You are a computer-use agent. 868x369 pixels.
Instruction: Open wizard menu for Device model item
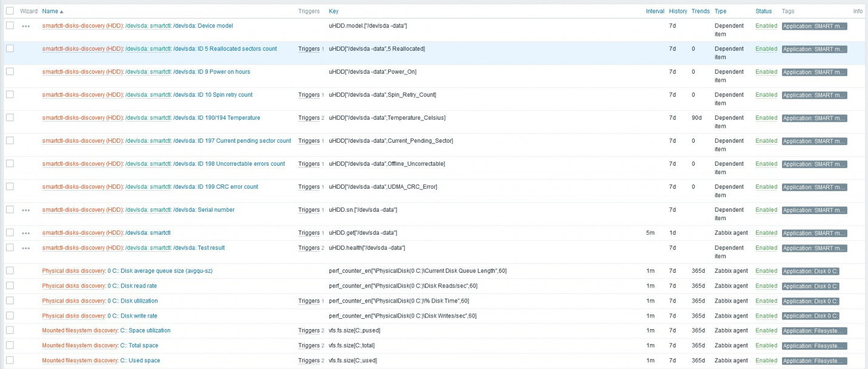[x=25, y=26]
